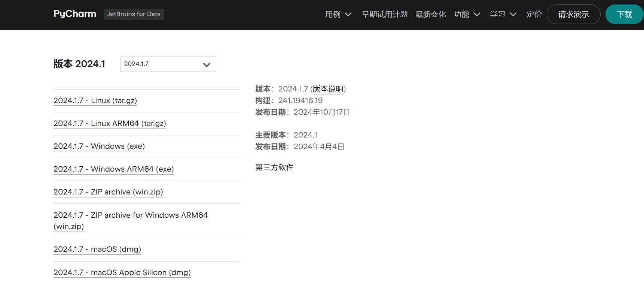644x299 pixels.
Task: Download 2024.1.7 Windows ARM64 (exe)
Action: [x=113, y=169]
